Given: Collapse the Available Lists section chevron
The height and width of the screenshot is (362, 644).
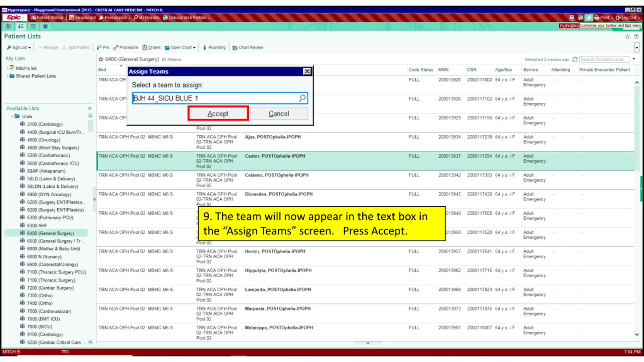Looking at the screenshot, I should point(90,108).
